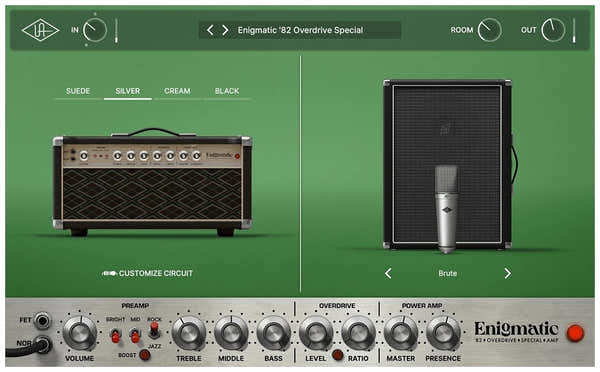Turn the BASS knob

pyautogui.click(x=274, y=333)
